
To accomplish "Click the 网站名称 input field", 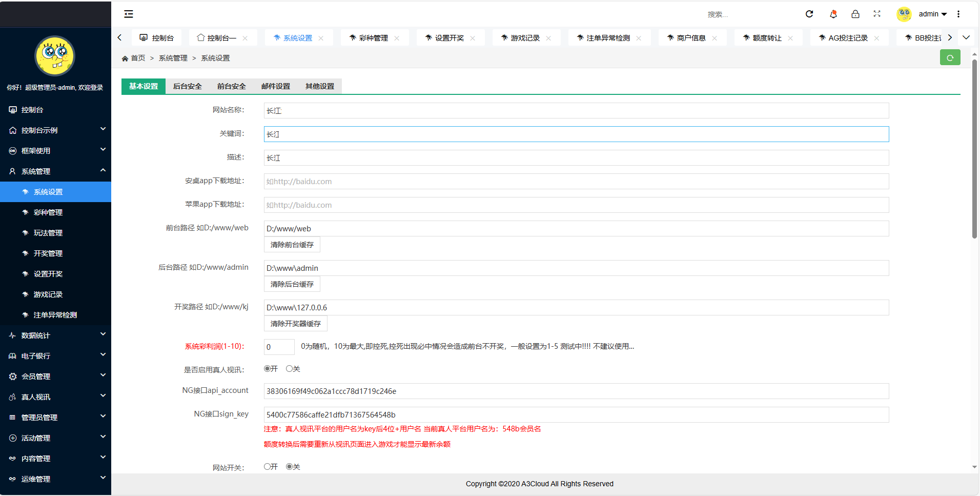I will [576, 111].
